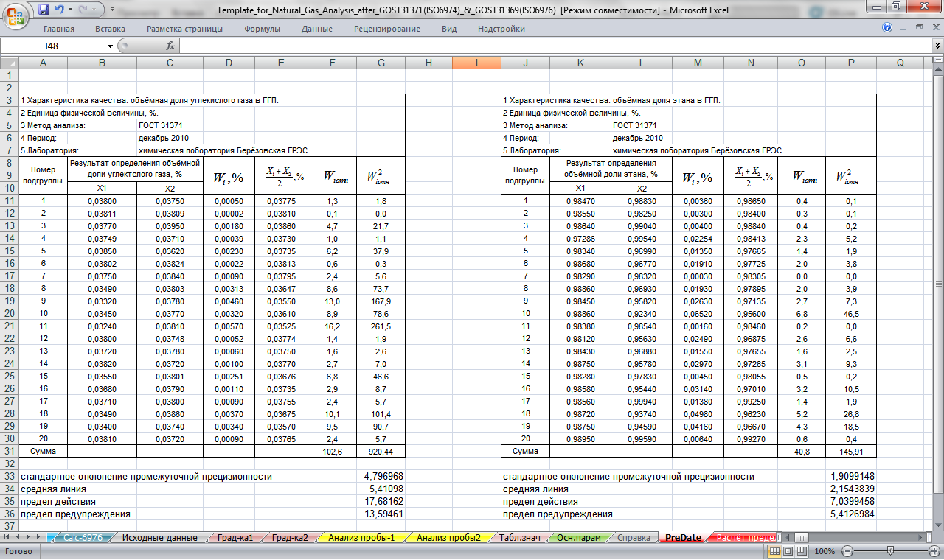Click the 100% zoom level button
Viewport: 944px width, 560px height.
click(x=825, y=551)
